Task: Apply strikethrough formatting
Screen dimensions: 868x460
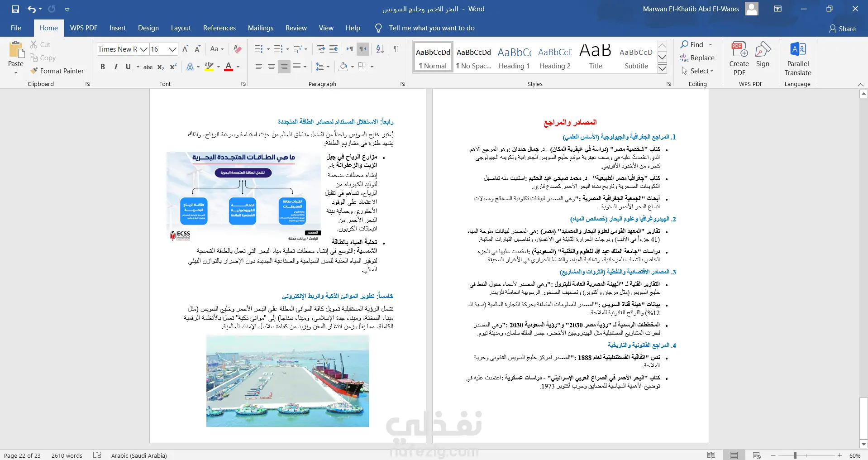Action: coord(148,67)
